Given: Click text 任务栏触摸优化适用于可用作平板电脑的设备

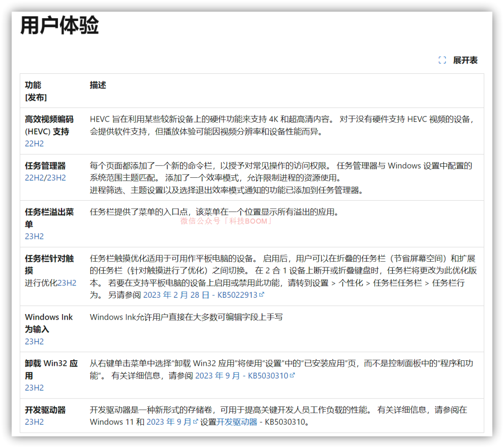Looking at the screenshot, I should tap(171, 259).
